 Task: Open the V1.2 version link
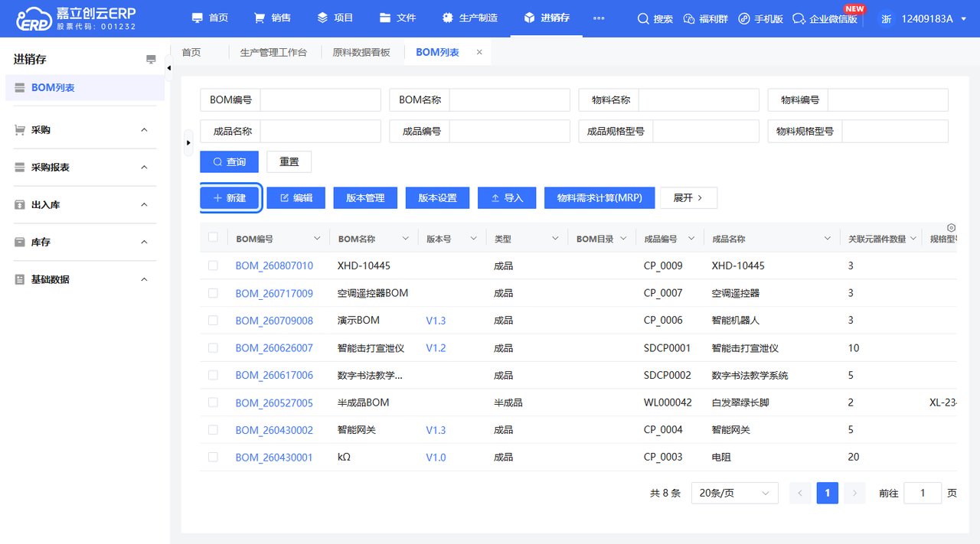(436, 348)
